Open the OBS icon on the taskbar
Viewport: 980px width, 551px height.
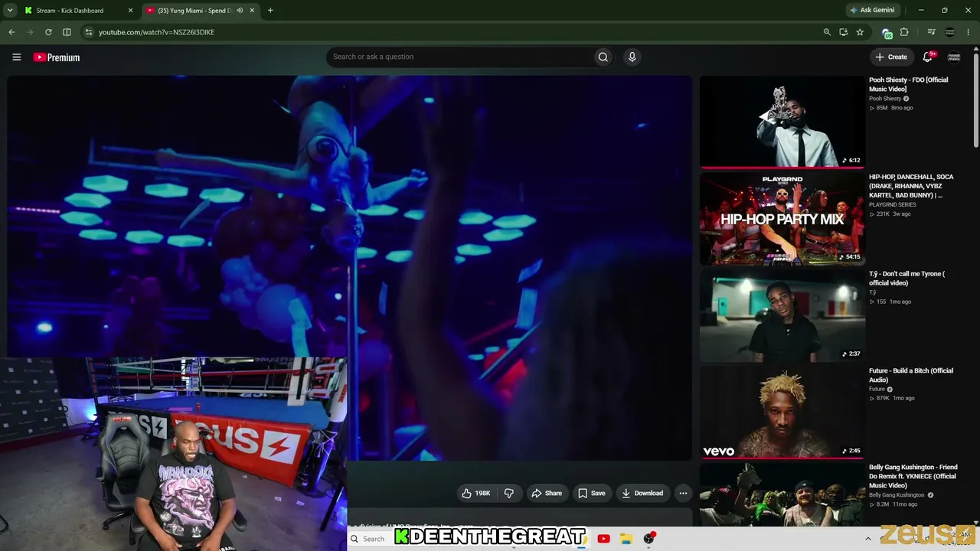(649, 539)
